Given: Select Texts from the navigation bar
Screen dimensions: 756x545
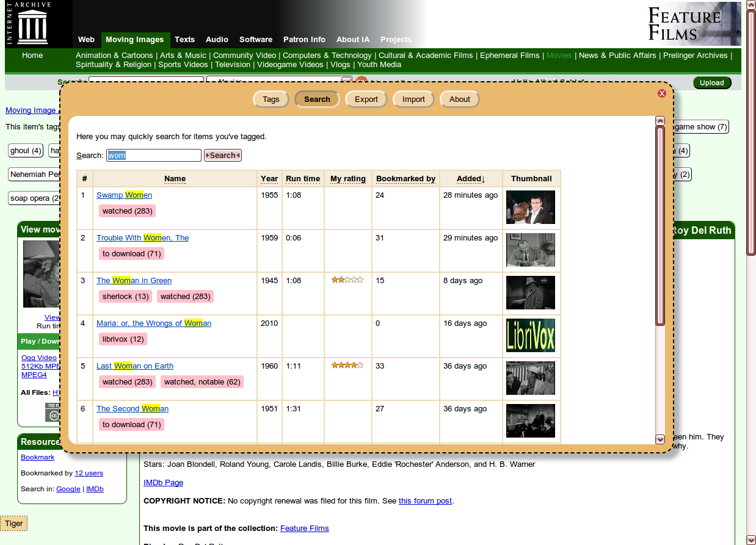Looking at the screenshot, I should (184, 39).
